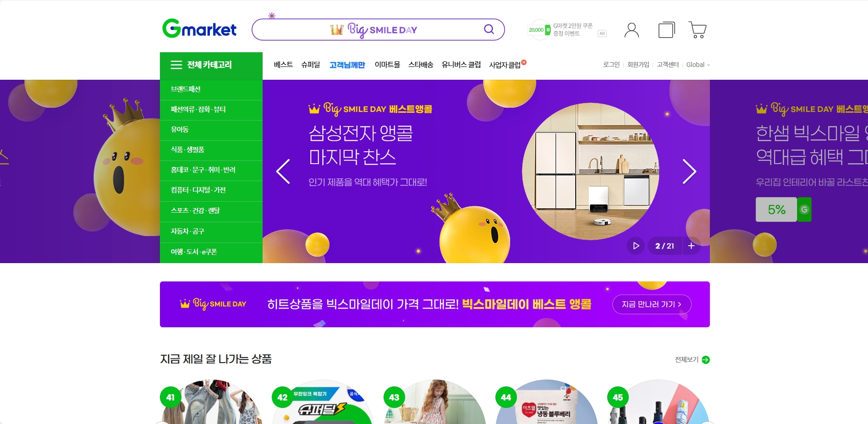Open the user account profile icon
The image size is (868, 424).
(632, 30)
